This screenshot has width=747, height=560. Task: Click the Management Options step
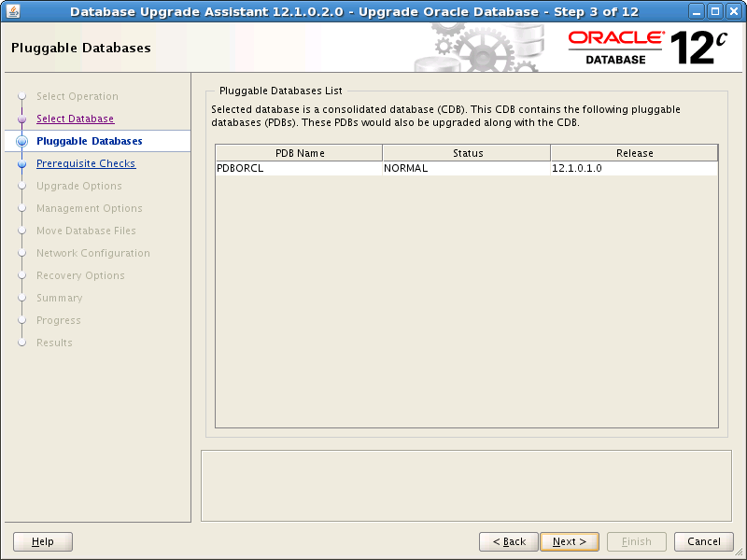(x=90, y=208)
